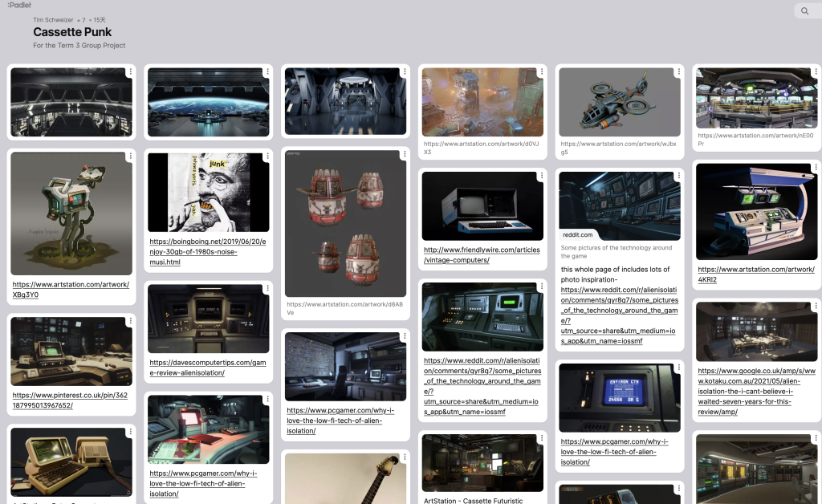Image resolution: width=822 pixels, height=504 pixels.
Task: Open three-dot menu on the guitar card
Action: tap(405, 457)
